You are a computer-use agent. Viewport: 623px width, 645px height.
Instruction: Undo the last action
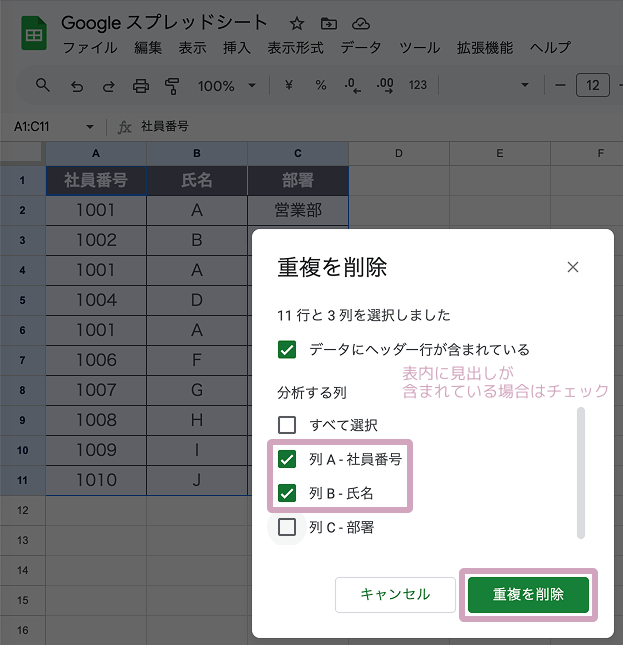tap(76, 86)
